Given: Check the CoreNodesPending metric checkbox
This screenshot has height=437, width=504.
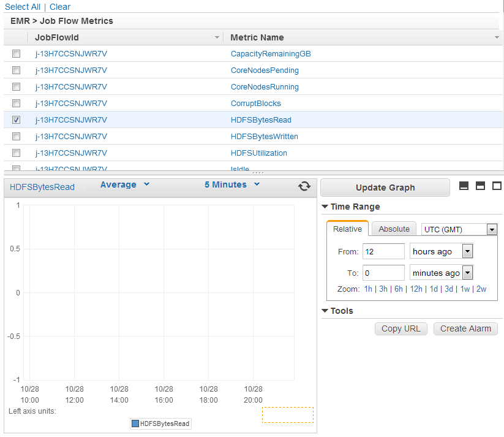Looking at the screenshot, I should 16,70.
